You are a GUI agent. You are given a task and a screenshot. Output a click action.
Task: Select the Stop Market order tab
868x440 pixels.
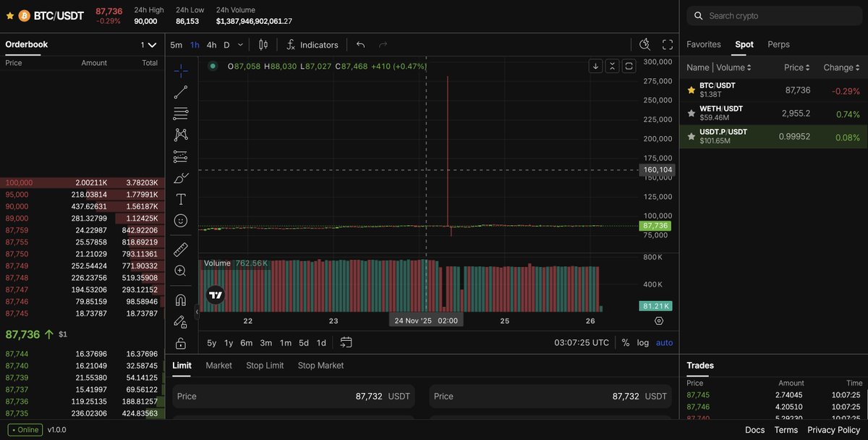[320, 365]
